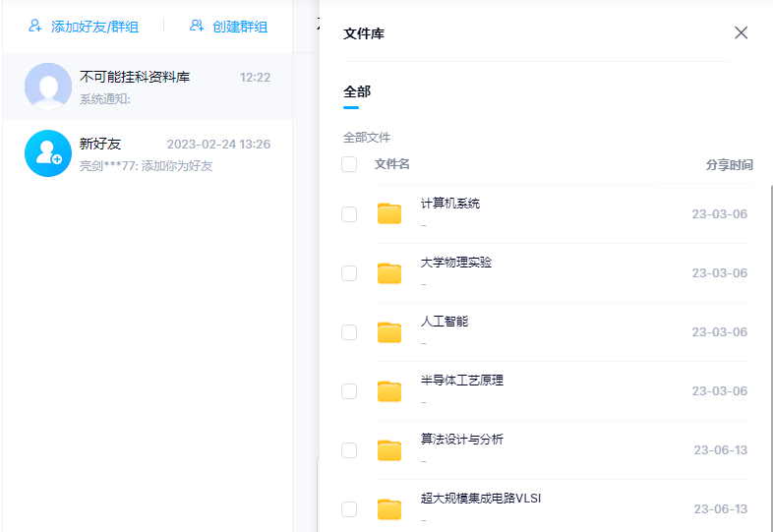
Task: Open the 大学物理实验 folder icon
Action: click(x=389, y=272)
